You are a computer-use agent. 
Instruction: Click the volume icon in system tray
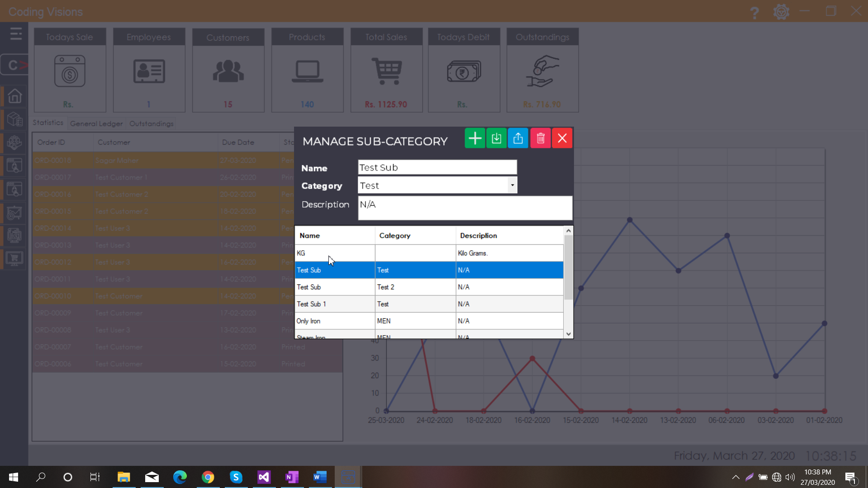(790, 477)
